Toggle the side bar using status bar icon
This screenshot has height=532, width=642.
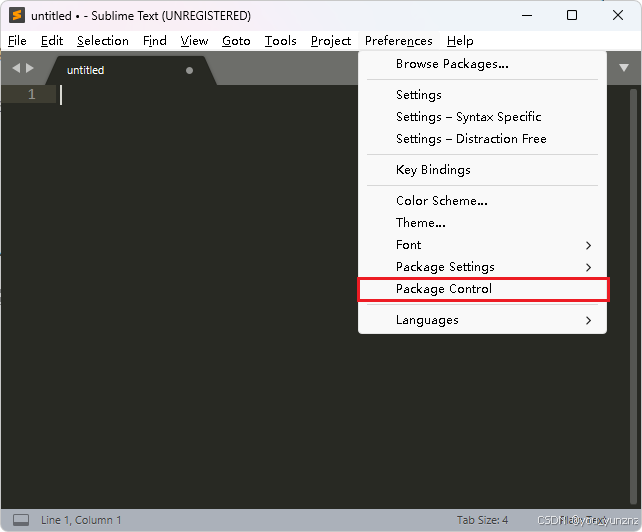21,520
